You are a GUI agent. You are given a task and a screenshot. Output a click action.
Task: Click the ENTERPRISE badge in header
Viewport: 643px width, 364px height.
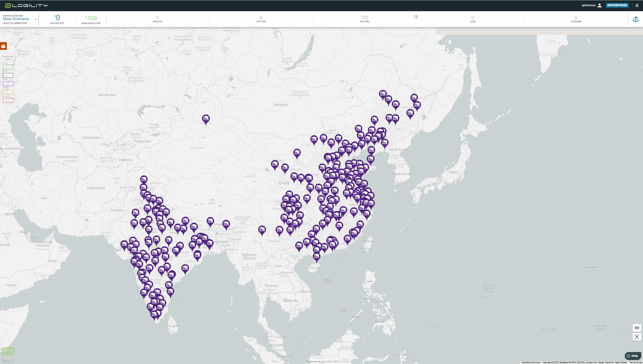(x=617, y=5)
